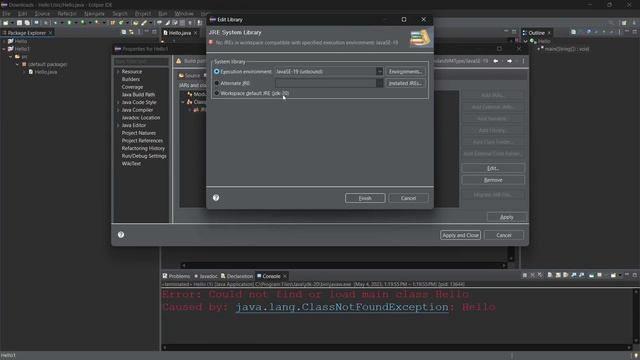This screenshot has width=640, height=360.
Task: Select the Execution environment radio button
Action: [217, 71]
